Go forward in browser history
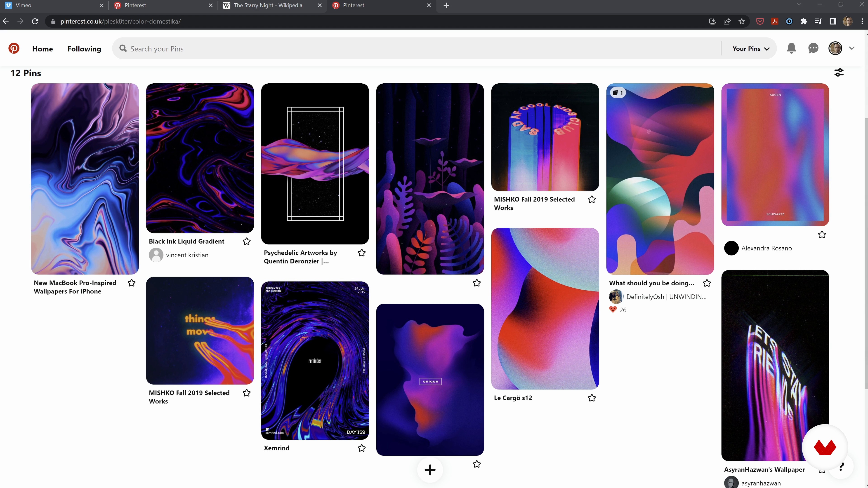The image size is (868, 488). 20,21
